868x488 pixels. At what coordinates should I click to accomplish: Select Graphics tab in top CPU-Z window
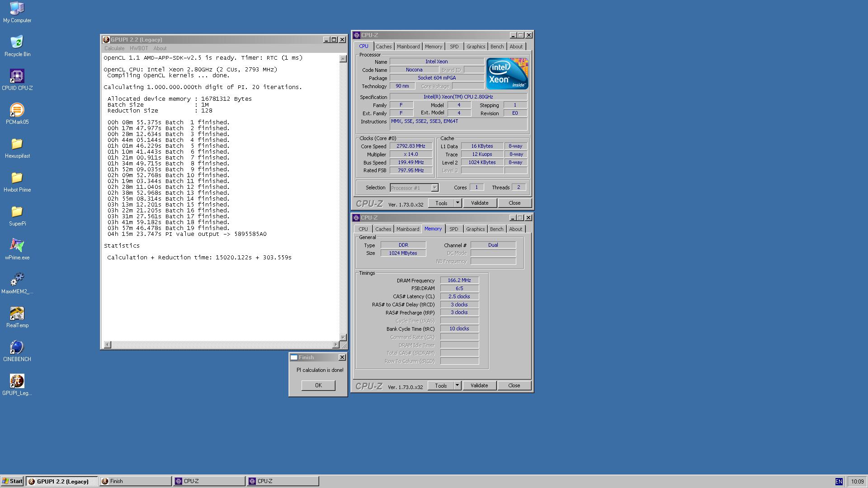(x=476, y=47)
